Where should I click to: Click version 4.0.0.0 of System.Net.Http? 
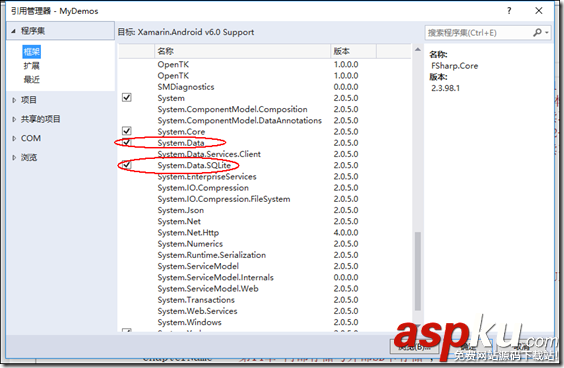click(x=346, y=232)
